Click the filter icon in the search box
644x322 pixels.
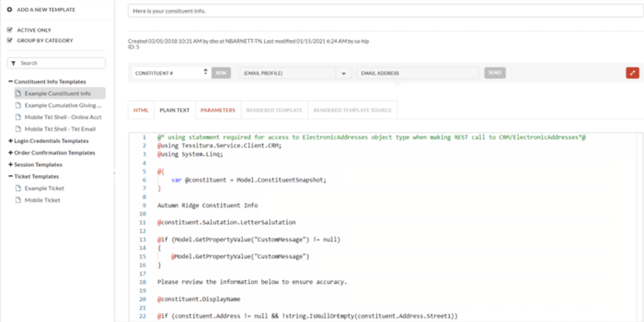pos(14,63)
